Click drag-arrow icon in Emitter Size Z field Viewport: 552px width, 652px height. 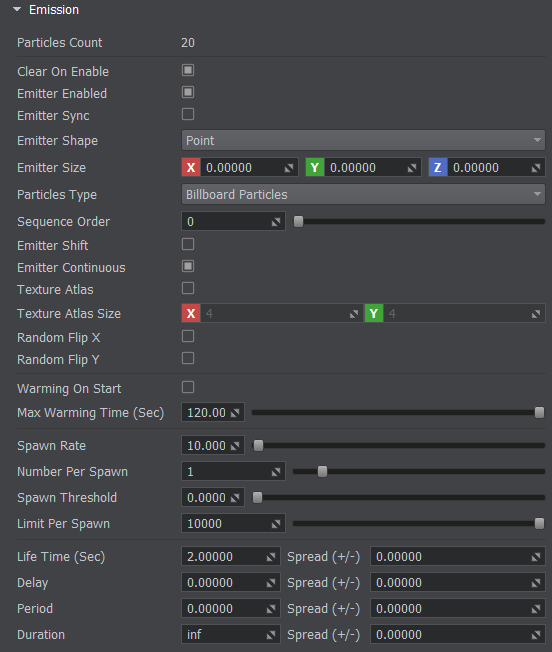click(536, 168)
